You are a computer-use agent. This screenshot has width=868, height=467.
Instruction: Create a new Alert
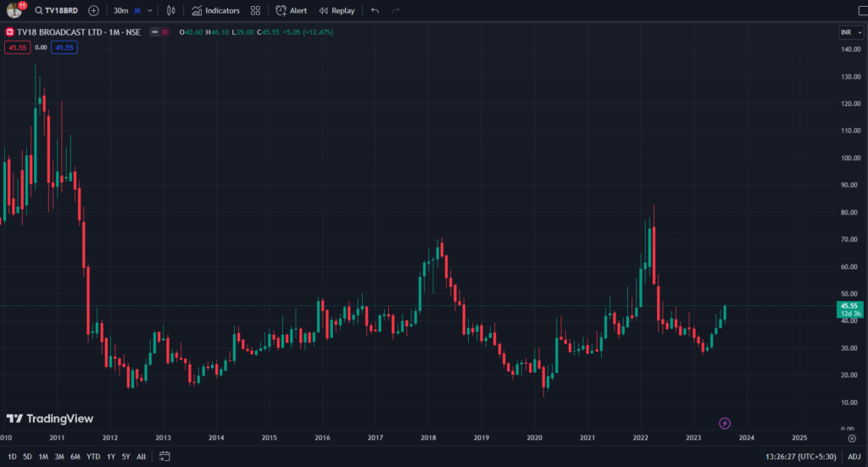[292, 10]
